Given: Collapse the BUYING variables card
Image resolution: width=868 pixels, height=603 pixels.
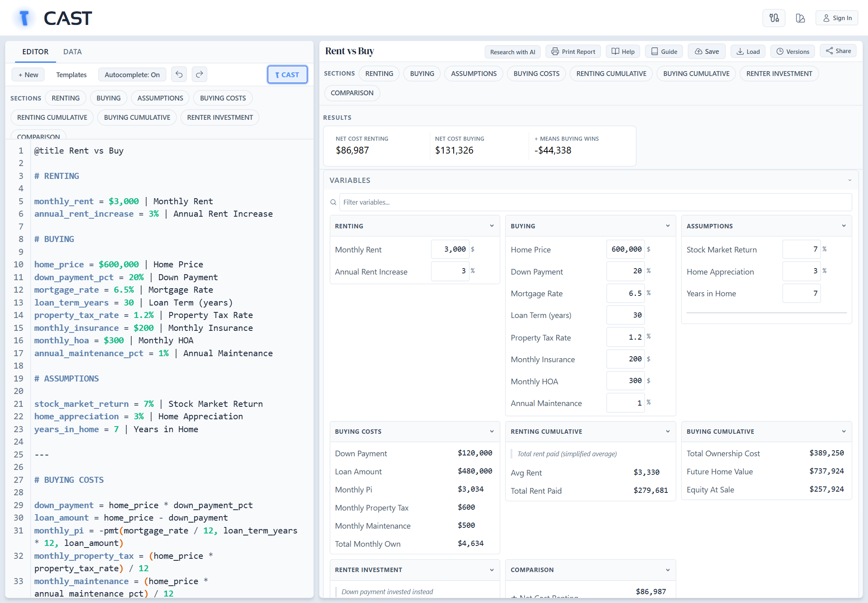Looking at the screenshot, I should coord(668,226).
